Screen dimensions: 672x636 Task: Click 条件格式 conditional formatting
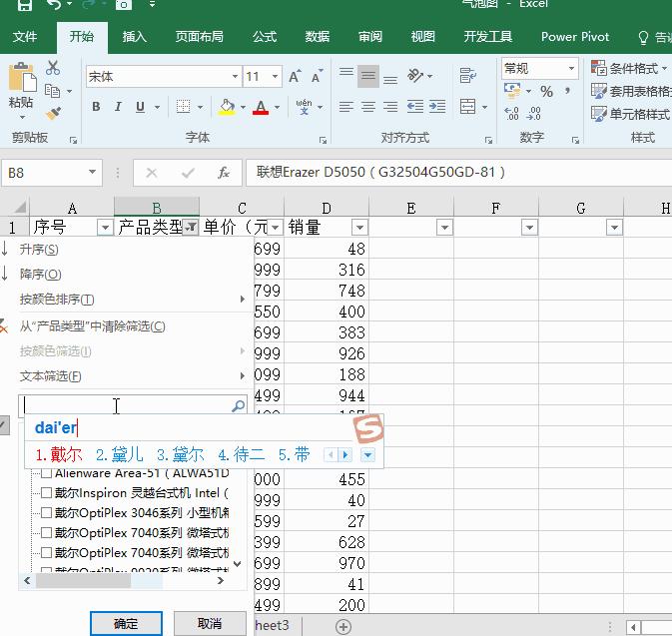click(x=629, y=69)
